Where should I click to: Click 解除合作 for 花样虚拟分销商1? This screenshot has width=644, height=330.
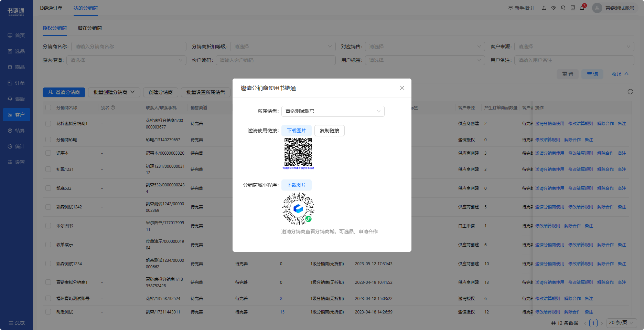pyautogui.click(x=605, y=124)
